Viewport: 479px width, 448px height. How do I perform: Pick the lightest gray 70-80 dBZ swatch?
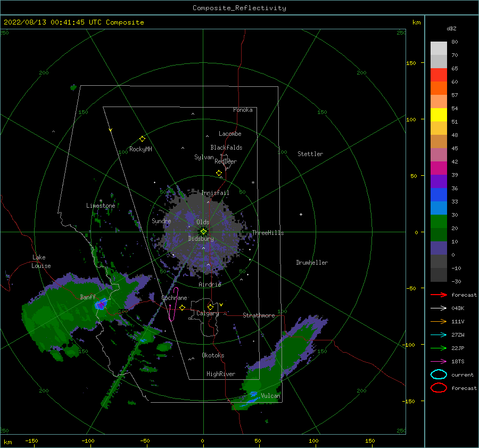click(439, 48)
